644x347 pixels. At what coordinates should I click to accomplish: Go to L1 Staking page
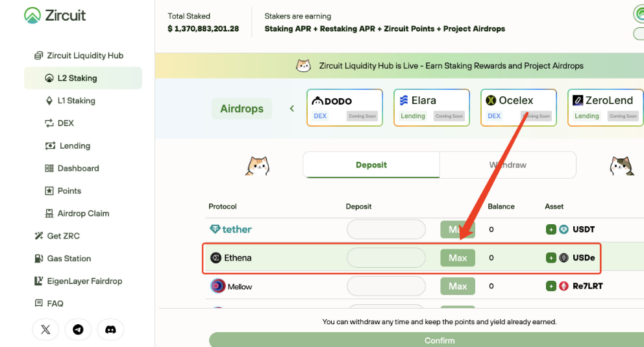point(70,101)
